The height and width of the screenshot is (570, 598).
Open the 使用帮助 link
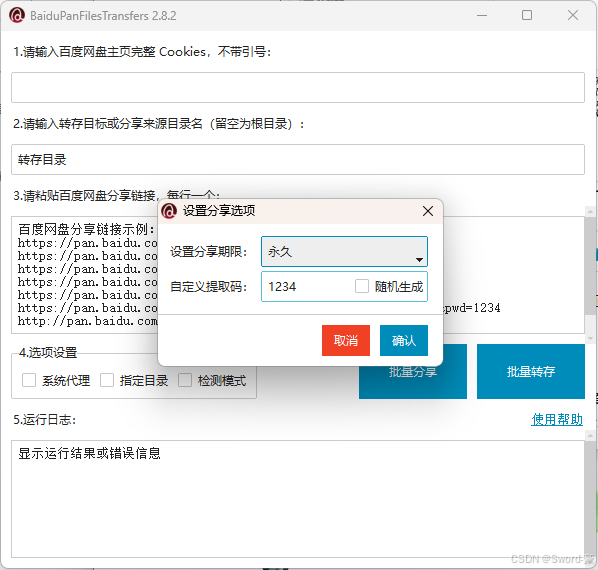[x=557, y=419]
